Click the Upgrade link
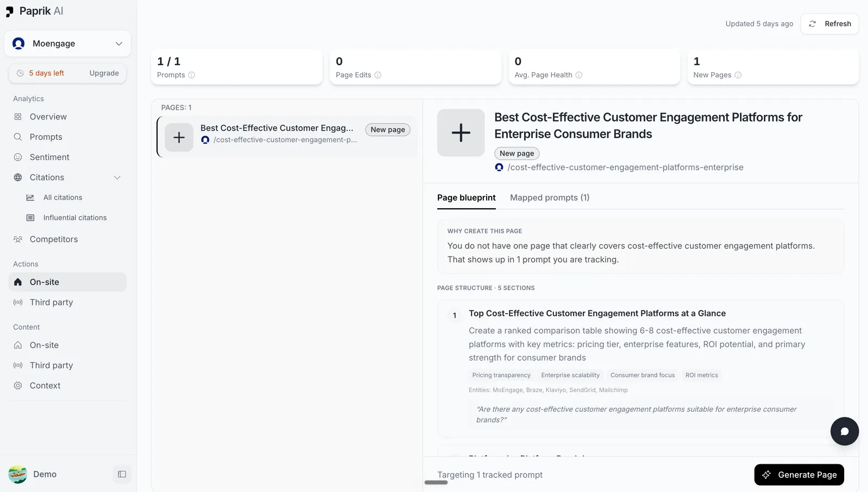The height and width of the screenshot is (492, 868). point(104,73)
